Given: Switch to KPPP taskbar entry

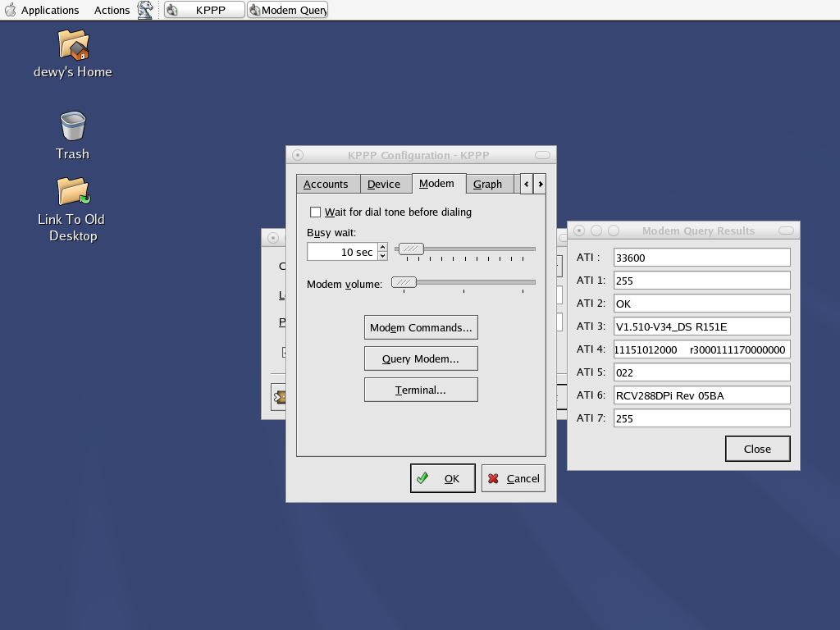Looking at the screenshot, I should 204,10.
